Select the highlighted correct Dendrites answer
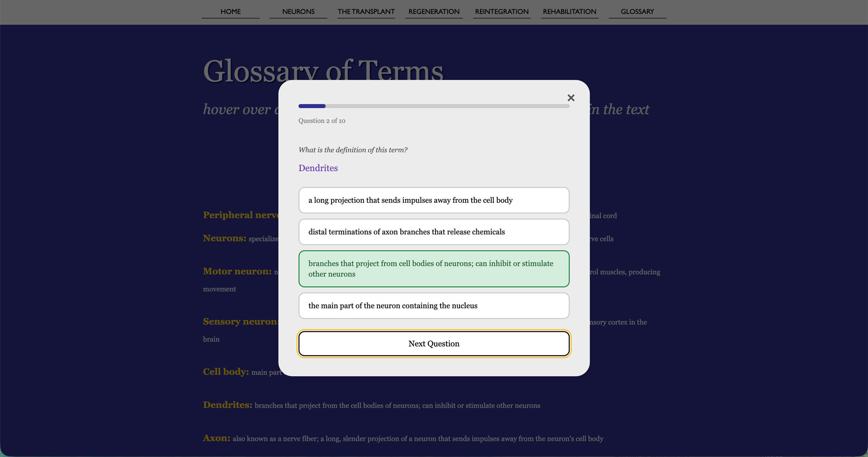This screenshot has width=868, height=457. point(433,268)
